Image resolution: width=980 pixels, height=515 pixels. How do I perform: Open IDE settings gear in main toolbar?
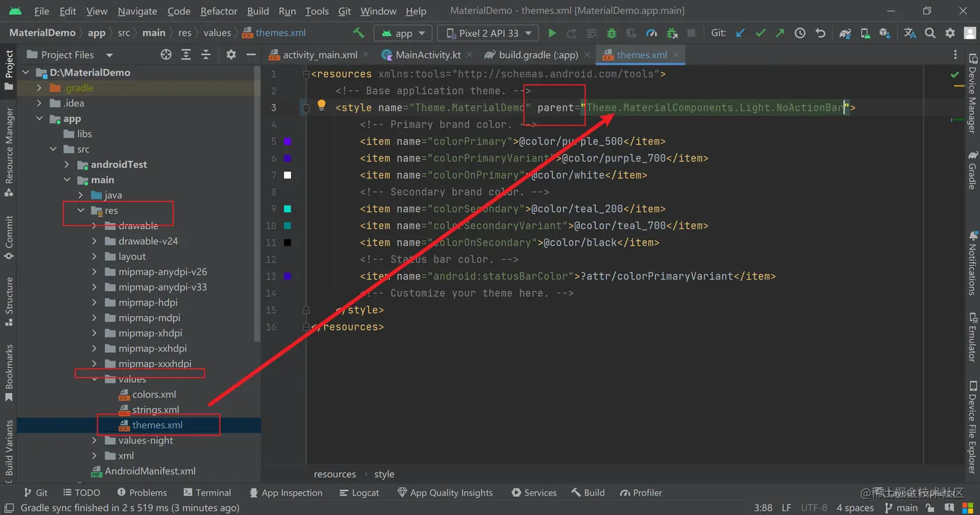(x=950, y=32)
